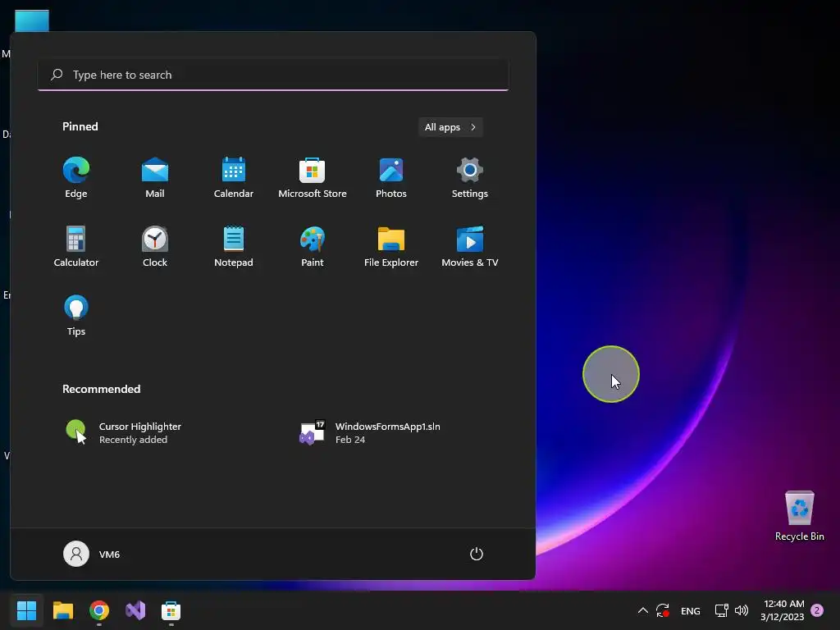Click the ENG language indicator
The width and height of the screenshot is (840, 630).
[x=691, y=610]
